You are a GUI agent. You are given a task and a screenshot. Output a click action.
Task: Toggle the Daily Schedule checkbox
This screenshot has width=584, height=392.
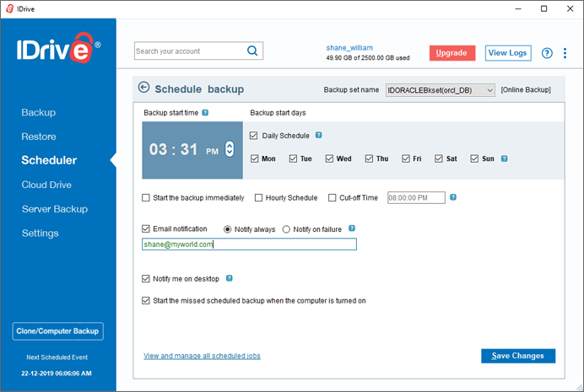(254, 136)
